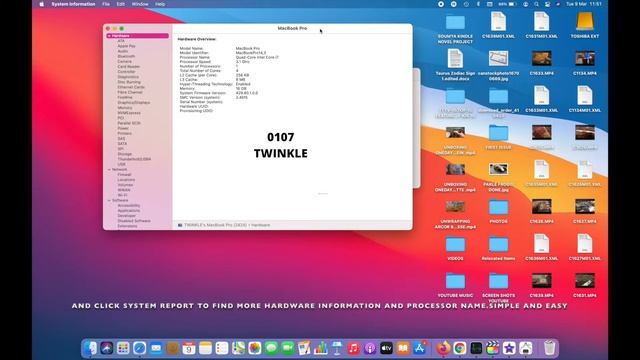Screen dimensions: 640x360
Task: Open Messages from the dock
Action: (x=271, y=348)
